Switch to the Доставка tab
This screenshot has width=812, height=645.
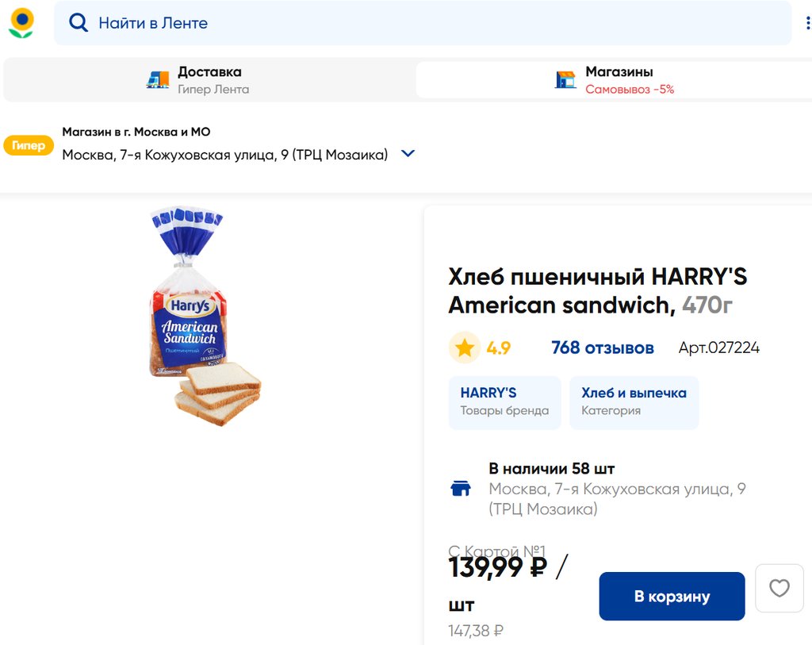click(x=209, y=79)
